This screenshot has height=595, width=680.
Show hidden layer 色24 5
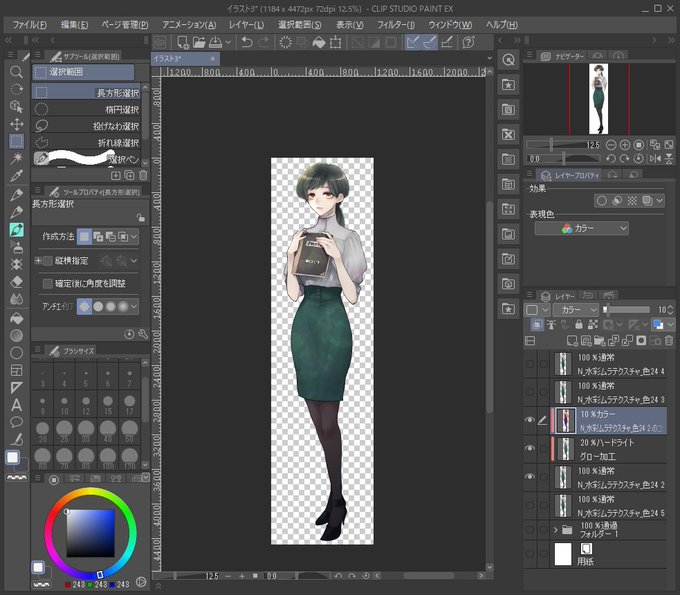pyautogui.click(x=530, y=505)
